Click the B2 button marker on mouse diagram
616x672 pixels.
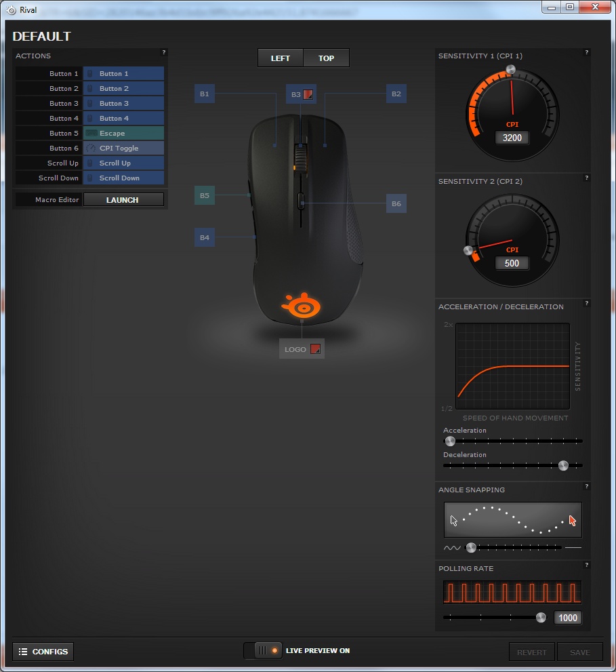point(396,94)
